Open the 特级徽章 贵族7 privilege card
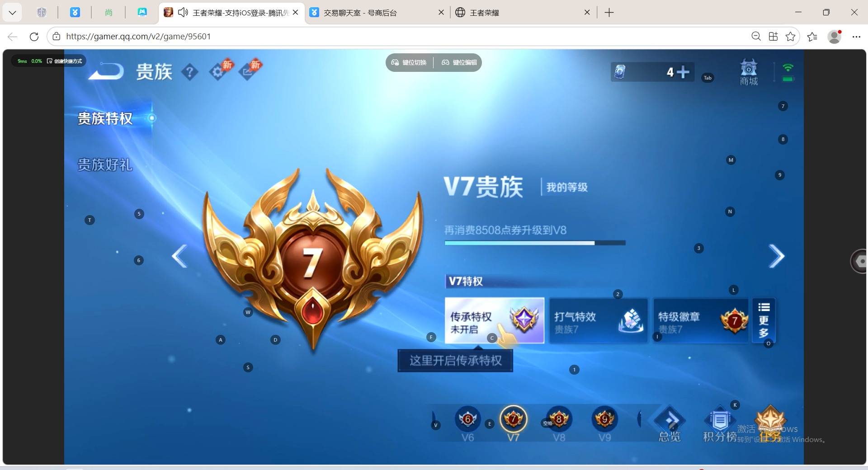The image size is (868, 470). (x=701, y=320)
